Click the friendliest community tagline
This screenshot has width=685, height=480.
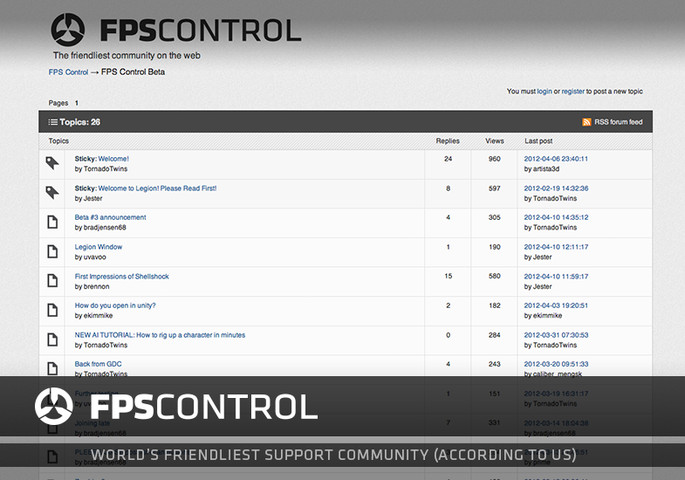tap(127, 55)
